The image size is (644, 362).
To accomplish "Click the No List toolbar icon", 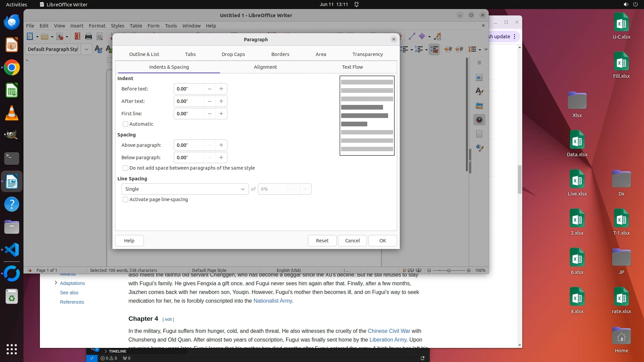I will [x=434, y=50].
